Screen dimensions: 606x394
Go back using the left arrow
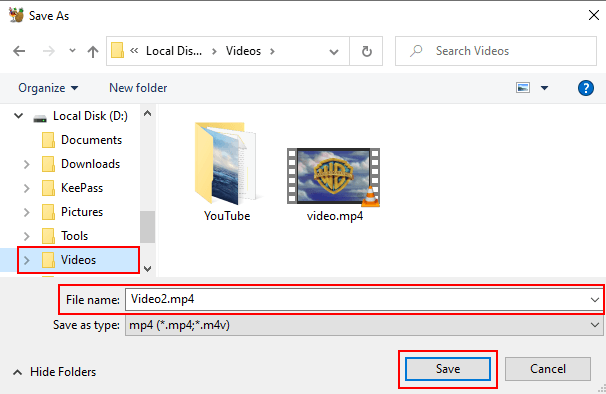click(19, 51)
